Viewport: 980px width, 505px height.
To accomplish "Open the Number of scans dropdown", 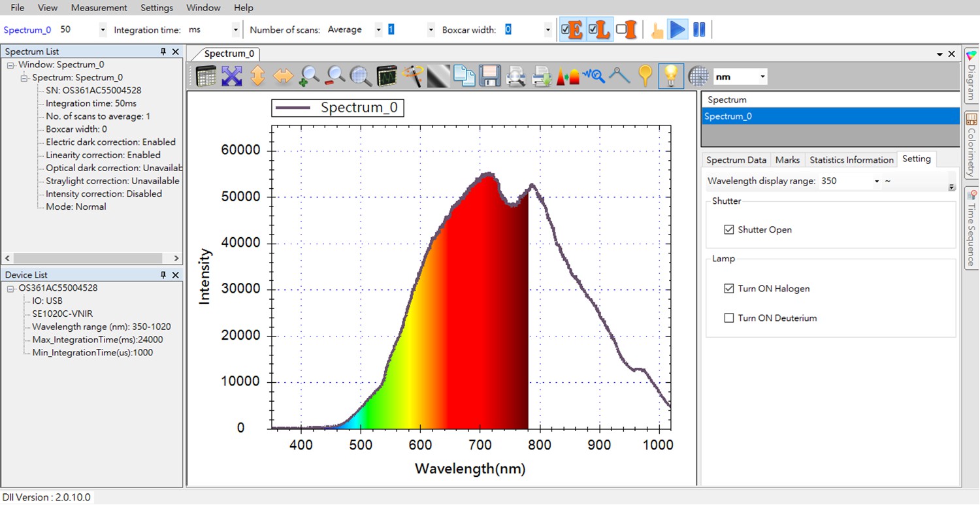I will [378, 29].
